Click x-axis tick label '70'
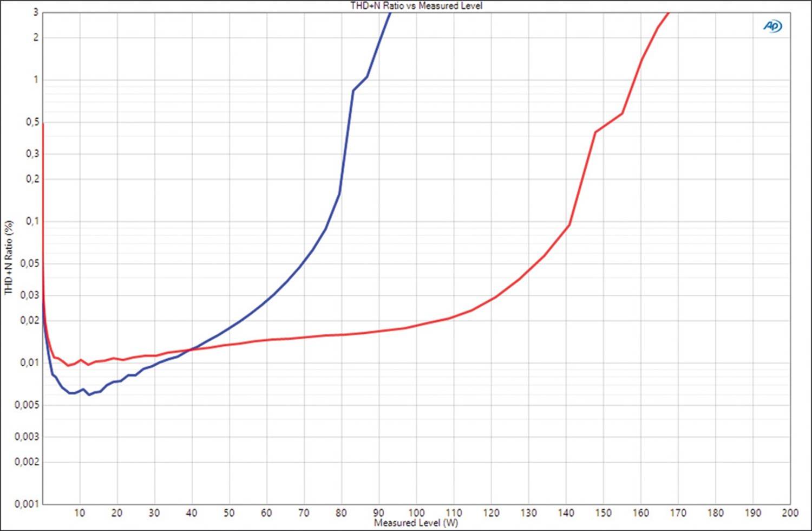812x531 pixels. pyautogui.click(x=304, y=513)
